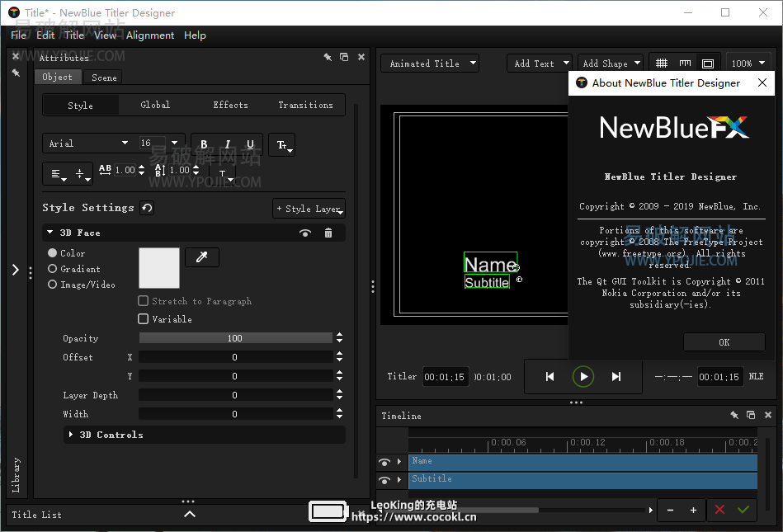Toggle italic text formatting
Viewport: 783px width, 532px height.
click(227, 144)
